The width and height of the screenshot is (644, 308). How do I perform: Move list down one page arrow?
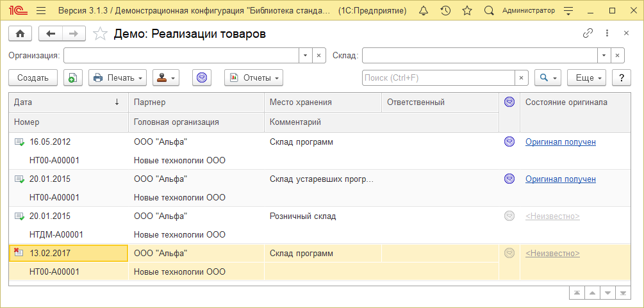[x=608, y=293]
